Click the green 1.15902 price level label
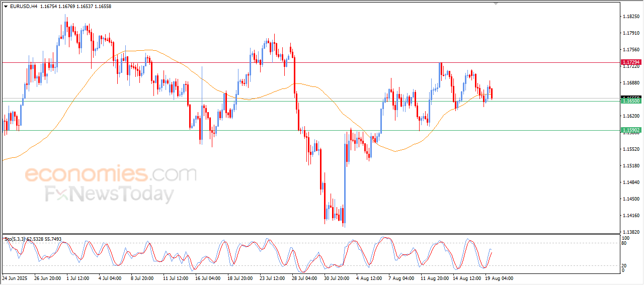Screen dimensions: 644x285 (x=631, y=130)
